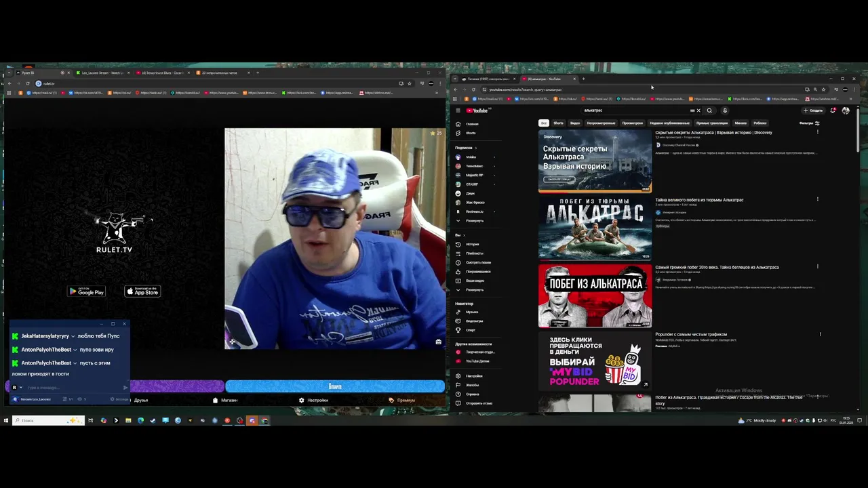Click the chat message input field

[73, 388]
